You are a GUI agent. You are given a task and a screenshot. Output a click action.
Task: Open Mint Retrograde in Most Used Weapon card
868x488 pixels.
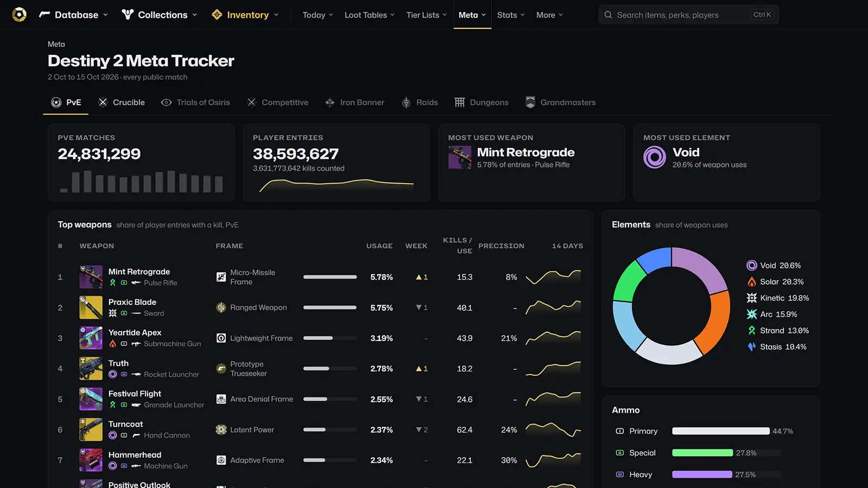526,152
